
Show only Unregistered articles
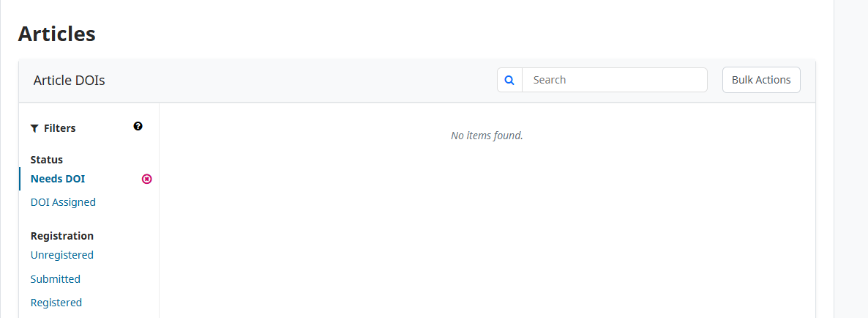[62, 255]
